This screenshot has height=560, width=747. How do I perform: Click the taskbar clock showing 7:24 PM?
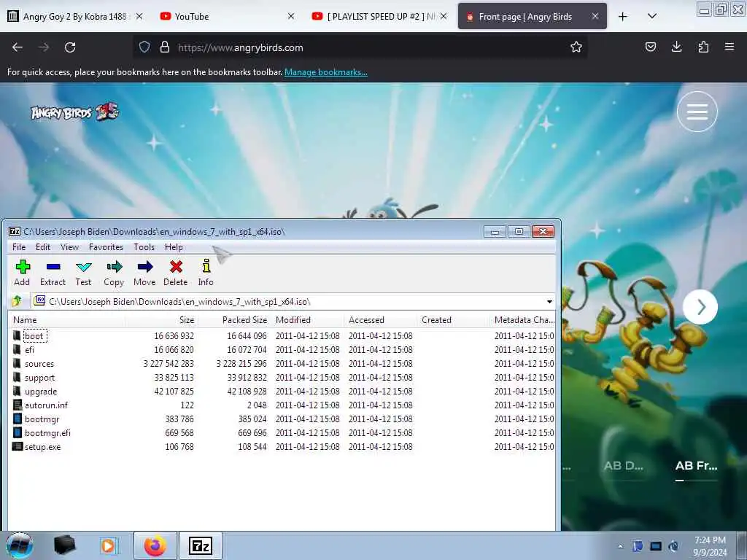[710, 546]
